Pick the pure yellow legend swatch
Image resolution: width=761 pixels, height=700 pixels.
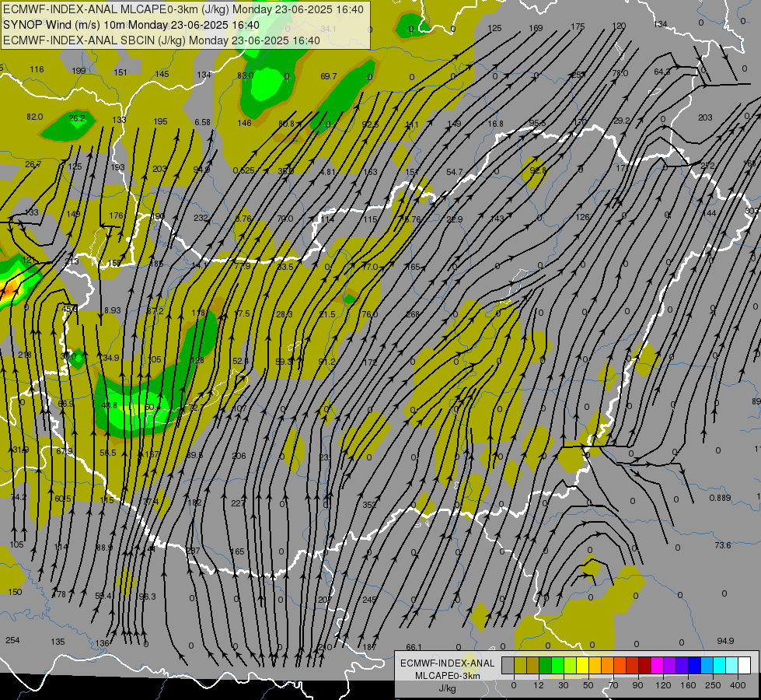coord(582,665)
